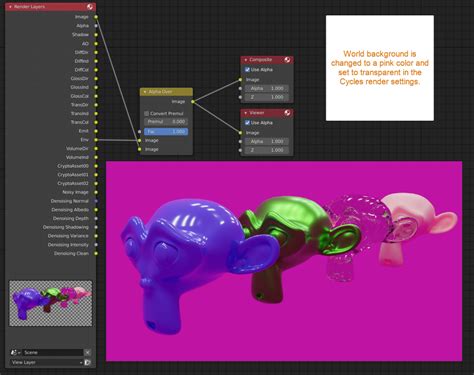Click the Z value field in Viewer node
The width and height of the screenshot is (474, 375).
(x=267, y=150)
